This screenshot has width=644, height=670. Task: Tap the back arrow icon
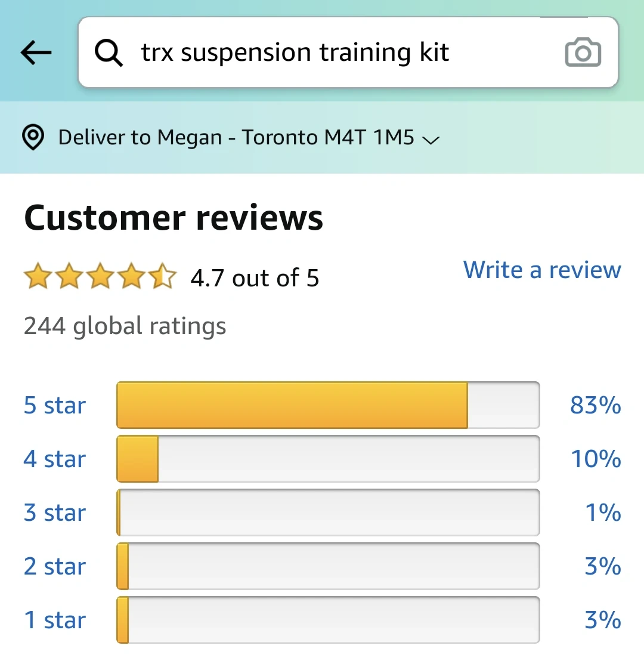(36, 53)
